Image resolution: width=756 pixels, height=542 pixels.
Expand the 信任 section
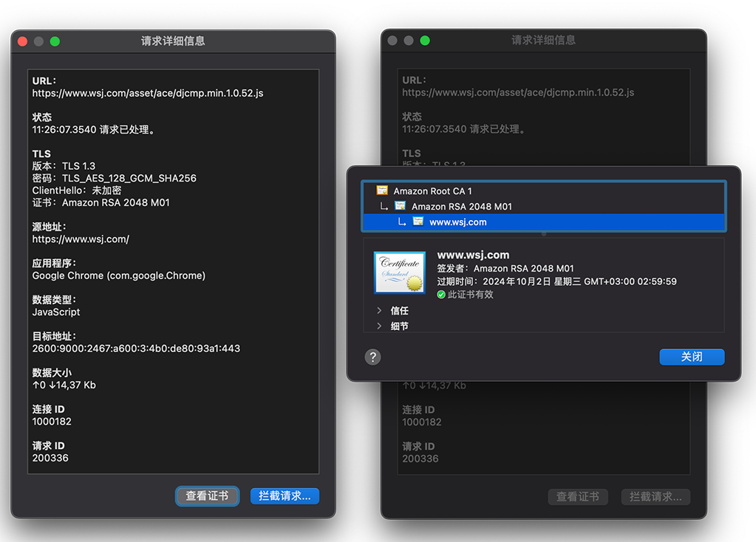(379, 310)
